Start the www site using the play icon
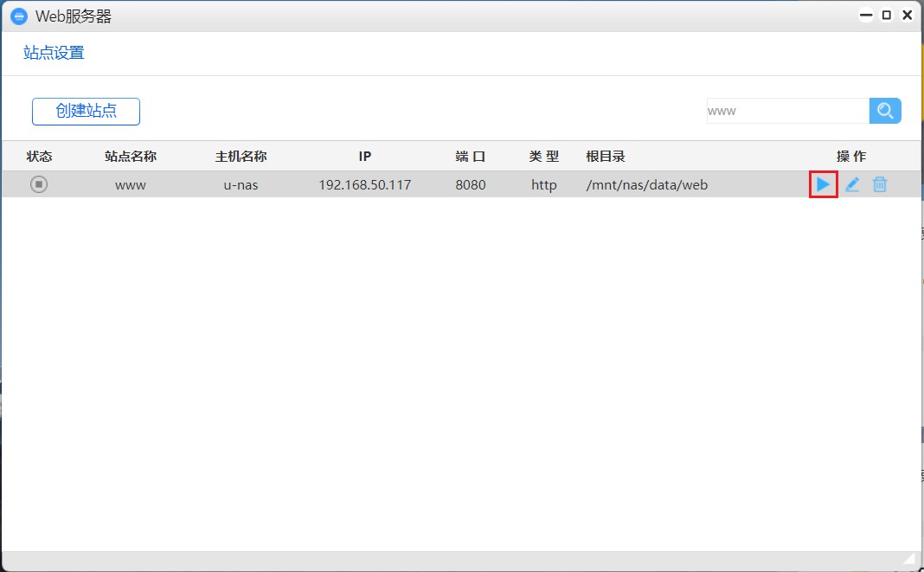The image size is (924, 572). pos(823,184)
